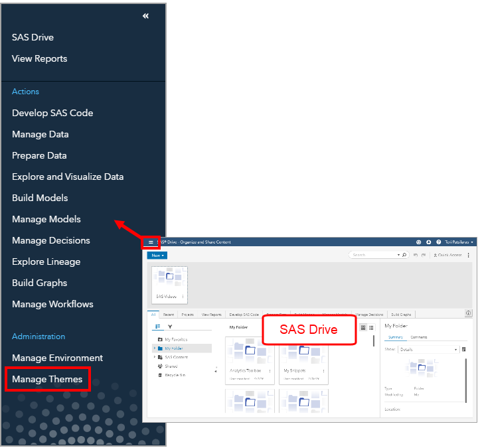
Task: Launch Build Graphs
Action: 39,283
